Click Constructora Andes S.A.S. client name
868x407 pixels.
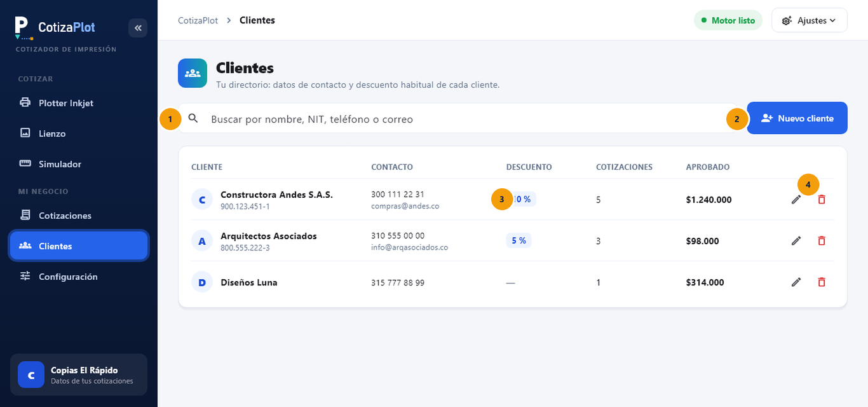[x=276, y=195]
